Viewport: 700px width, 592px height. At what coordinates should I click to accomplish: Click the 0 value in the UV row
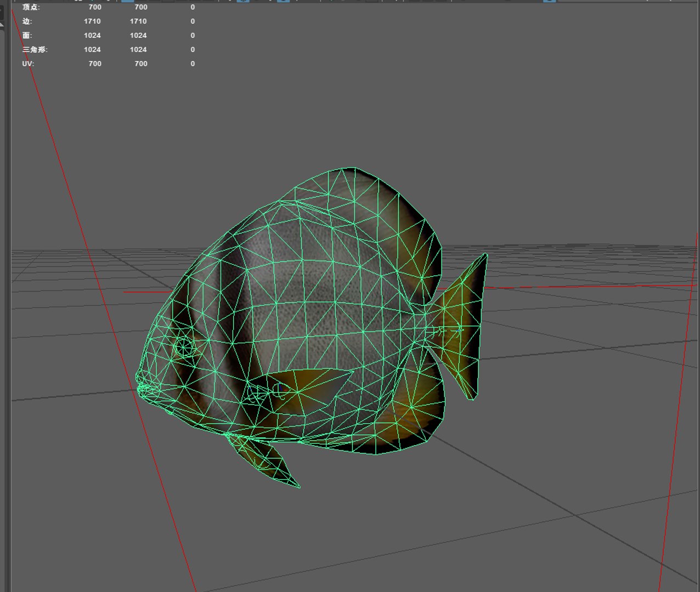(x=193, y=64)
